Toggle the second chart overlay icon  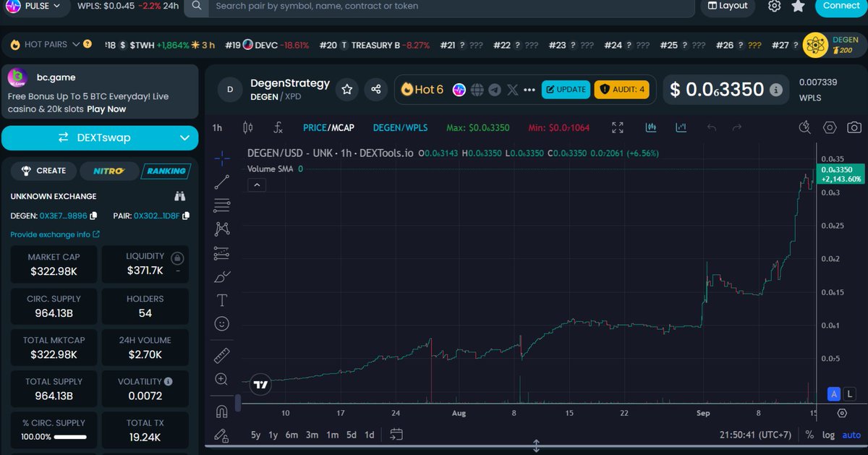pyautogui.click(x=681, y=128)
